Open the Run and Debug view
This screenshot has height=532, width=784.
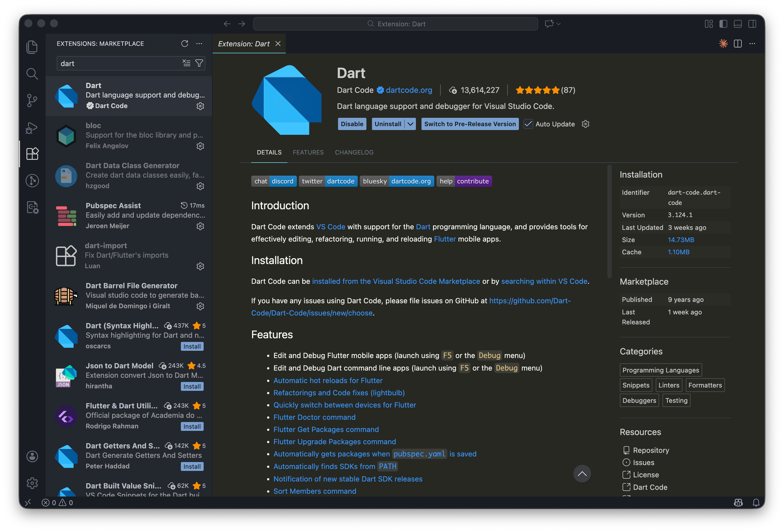[32, 128]
